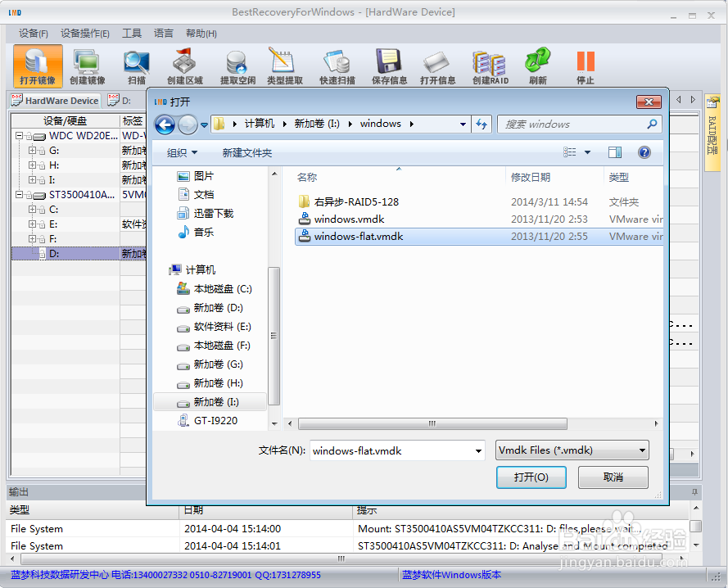
Task: Open the 帮助(H) menu
Action: 201,34
